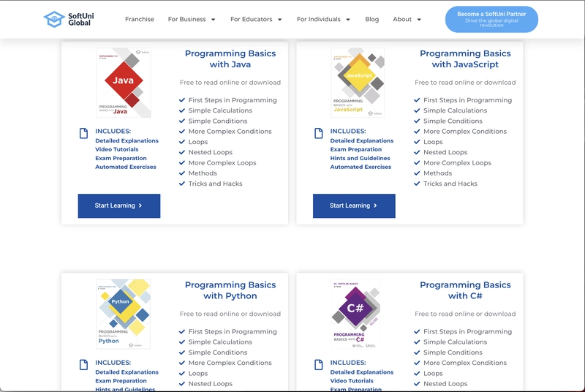Image resolution: width=585 pixels, height=392 pixels.
Task: Expand the For Individuals dropdown arrow
Action: pyautogui.click(x=348, y=20)
